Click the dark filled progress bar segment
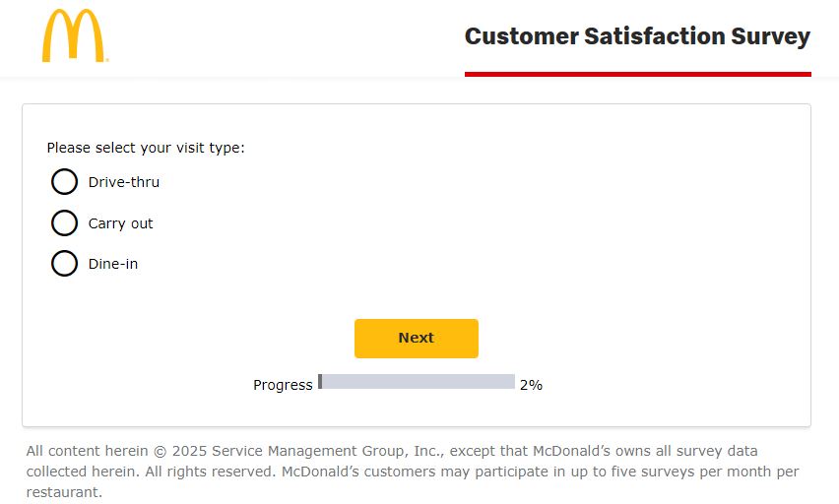The image size is (839, 504). point(320,382)
